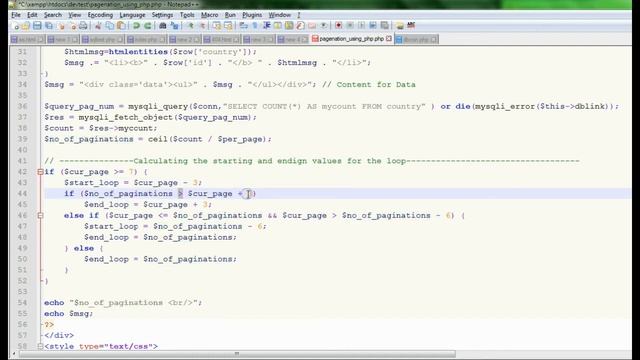The width and height of the screenshot is (640, 360).
Task: Open the Edit menu
Action: click(32, 15)
